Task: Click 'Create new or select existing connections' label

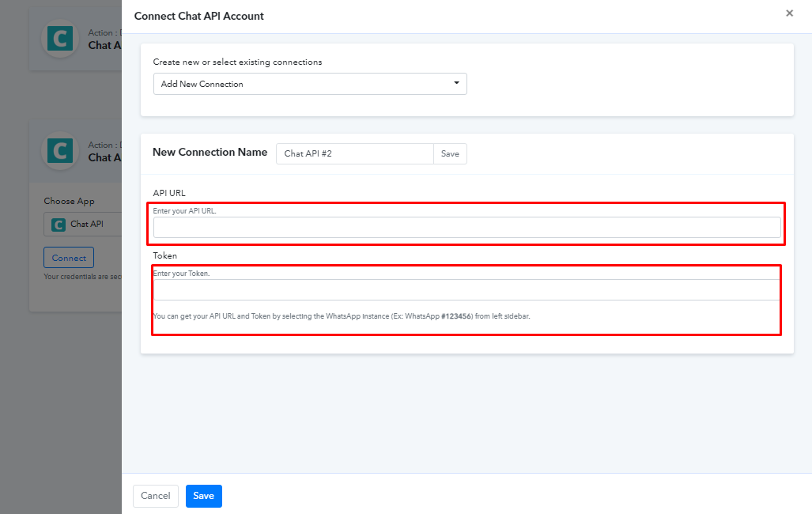Action: coord(237,62)
